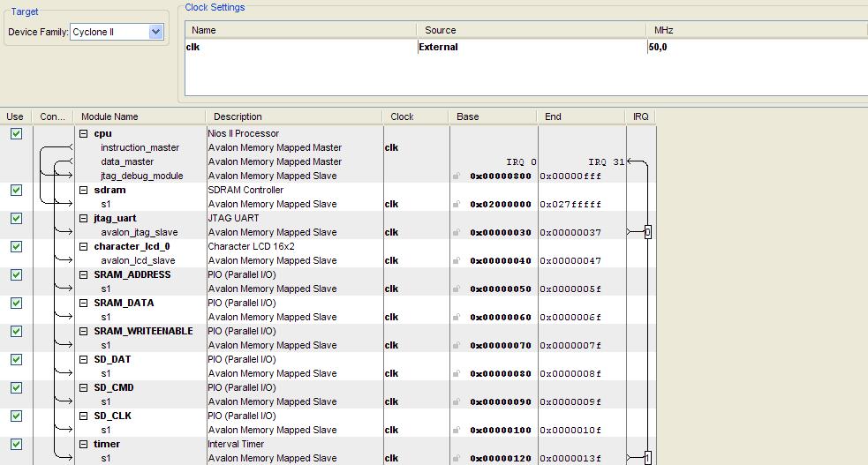Select the data_master row
Viewport: 868px width, 465px height.
pyautogui.click(x=127, y=161)
